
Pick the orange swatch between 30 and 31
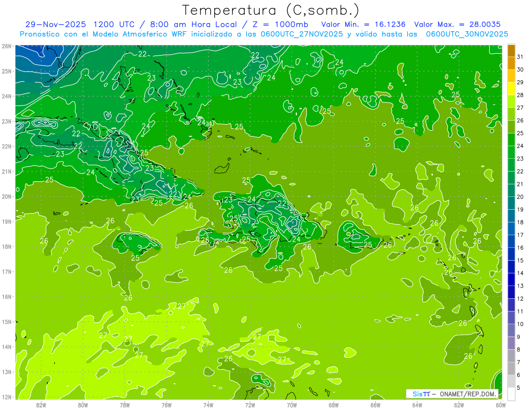(511, 63)
